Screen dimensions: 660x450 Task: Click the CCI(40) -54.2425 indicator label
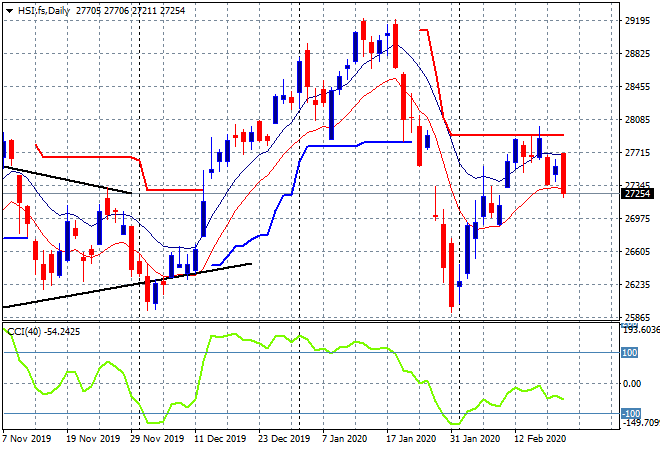tap(44, 332)
